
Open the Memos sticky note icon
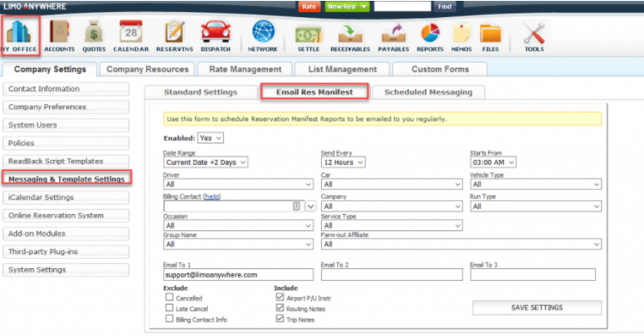coord(461,33)
